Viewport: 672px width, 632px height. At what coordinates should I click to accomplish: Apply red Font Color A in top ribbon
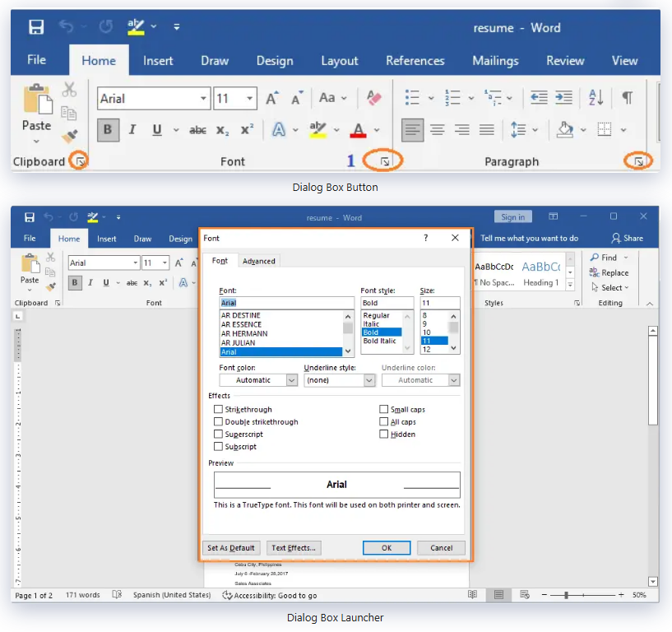click(358, 129)
